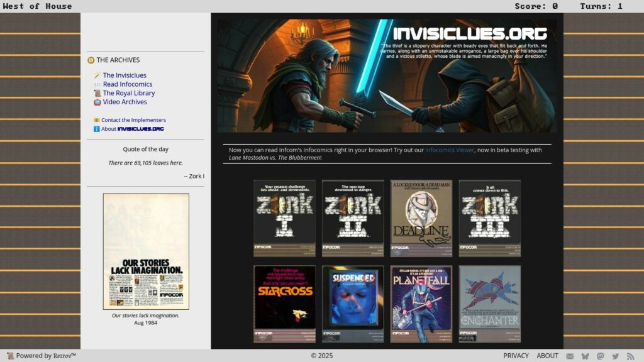Click the wand icon beside The Invisiclues

97,75
